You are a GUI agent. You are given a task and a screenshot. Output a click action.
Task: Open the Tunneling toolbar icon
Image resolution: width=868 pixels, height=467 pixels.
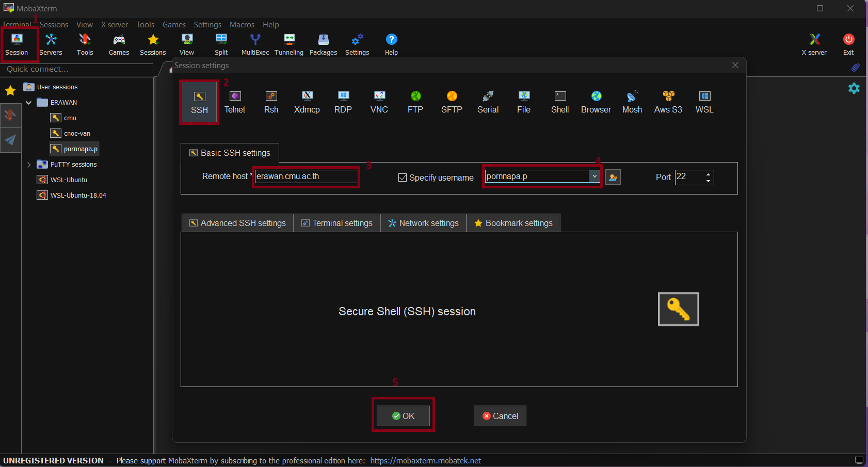[x=289, y=44]
